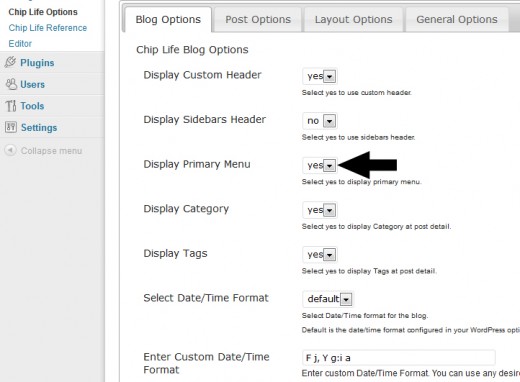Click 'Select yes to use sidebars header' text

358,137
